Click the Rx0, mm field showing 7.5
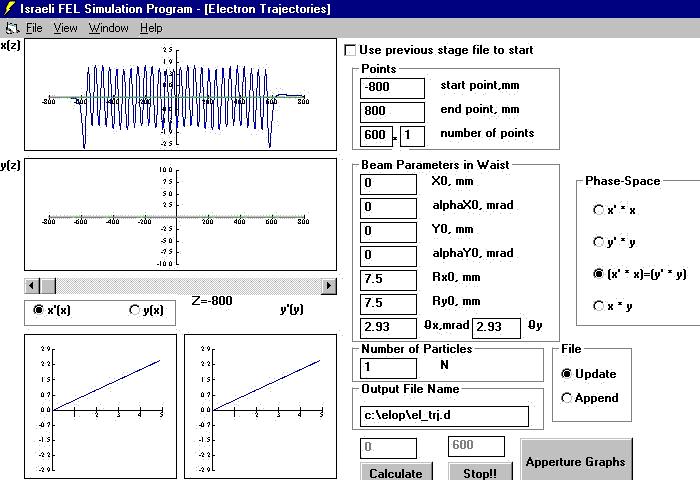This screenshot has width=700, height=480. point(388,280)
